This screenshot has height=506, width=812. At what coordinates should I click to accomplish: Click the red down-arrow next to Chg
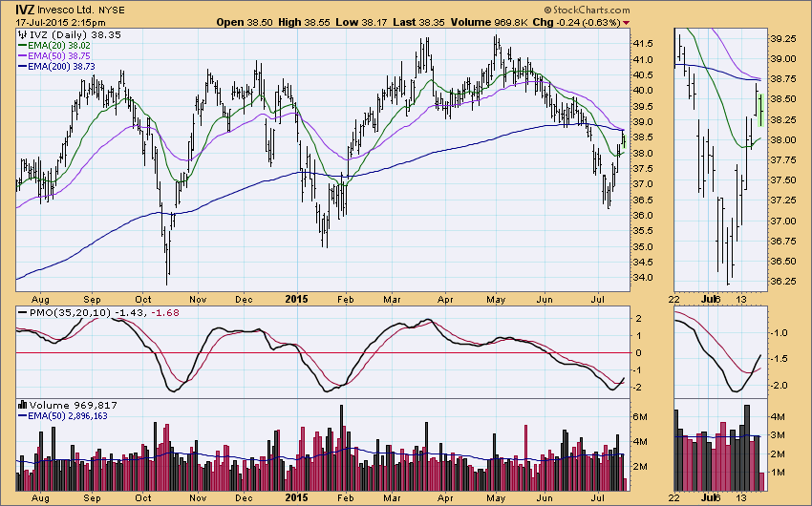(626, 23)
